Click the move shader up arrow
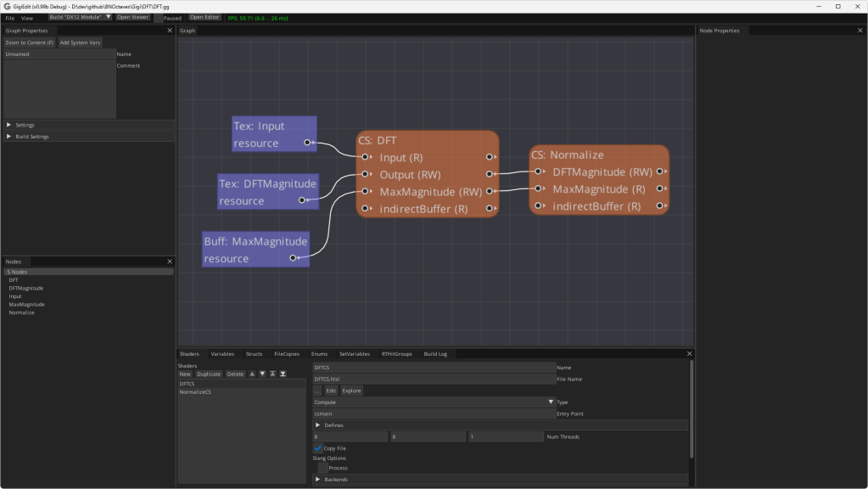 (x=252, y=374)
